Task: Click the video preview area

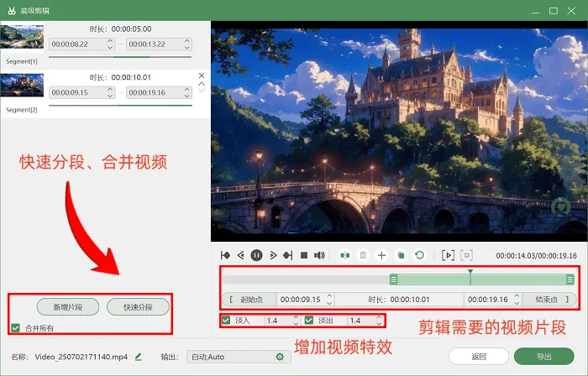Action: pos(399,131)
